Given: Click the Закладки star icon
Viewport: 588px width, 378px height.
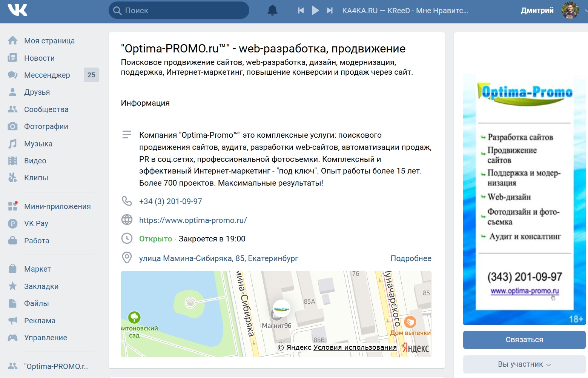Looking at the screenshot, I should click(13, 286).
